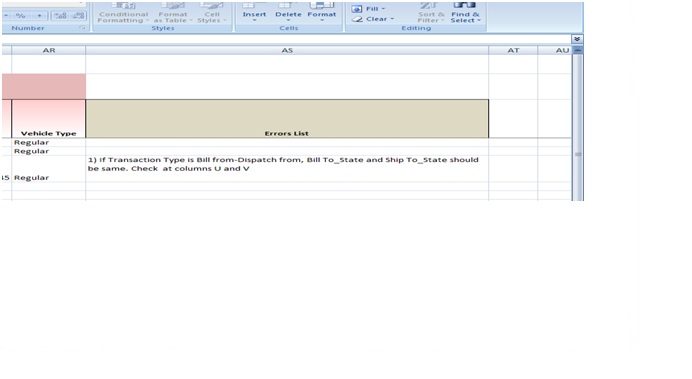Select column AT header
Image resolution: width=692 pixels, height=379 pixels.
513,50
